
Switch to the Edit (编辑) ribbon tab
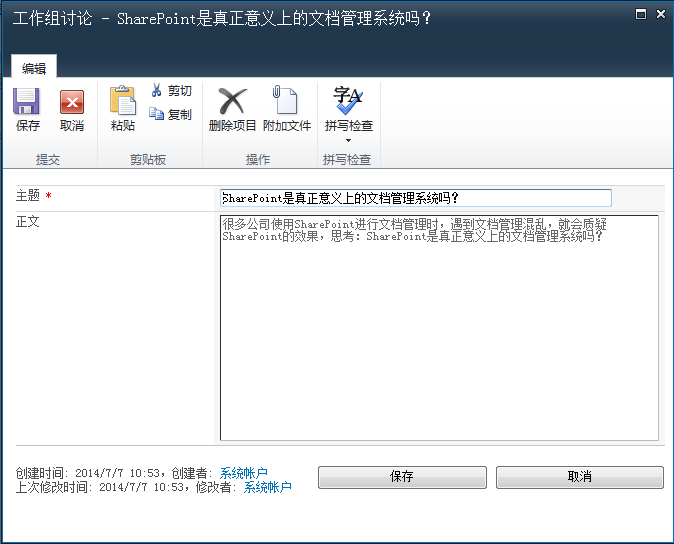point(34,68)
